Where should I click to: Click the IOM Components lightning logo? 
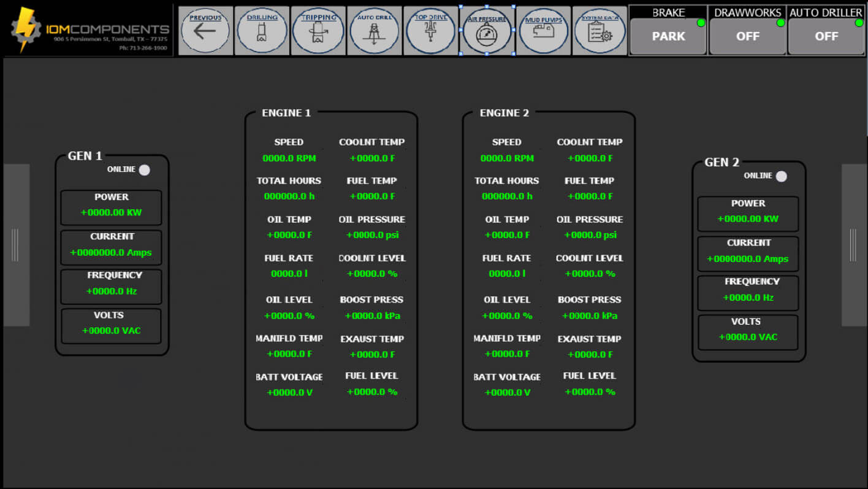pyautogui.click(x=26, y=29)
